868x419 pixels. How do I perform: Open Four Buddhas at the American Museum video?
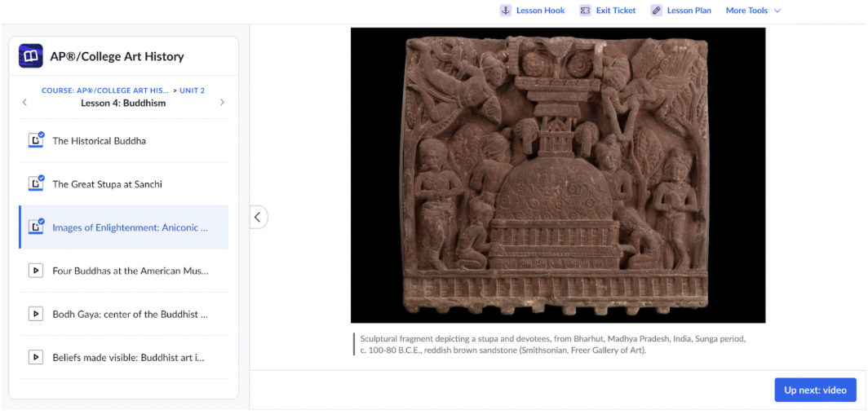tap(123, 271)
